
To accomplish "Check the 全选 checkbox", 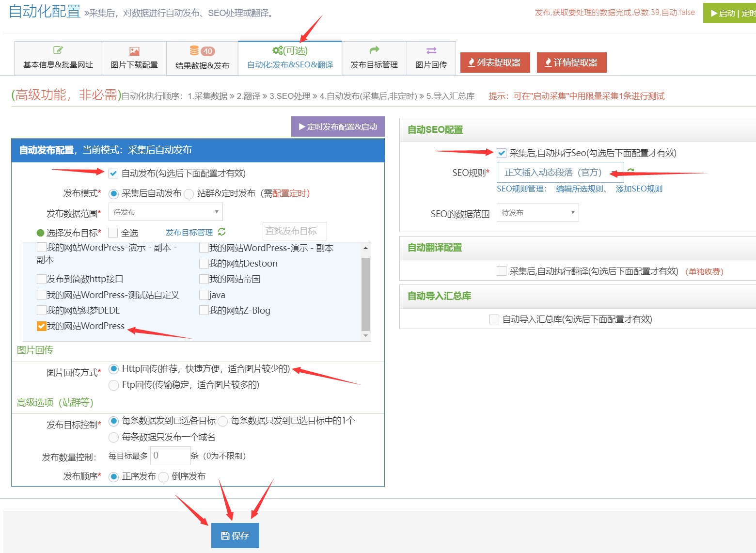I will 113,233.
